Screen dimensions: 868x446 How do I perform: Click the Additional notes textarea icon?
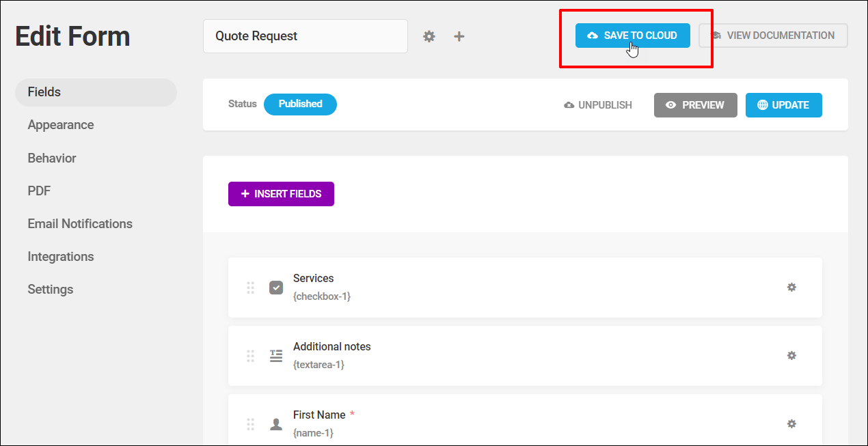pos(276,356)
